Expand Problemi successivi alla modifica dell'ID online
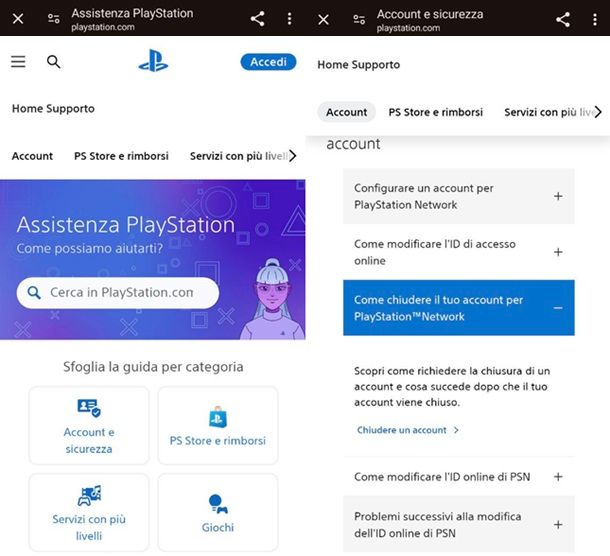Image resolution: width=610 pixels, height=556 pixels. (x=459, y=524)
